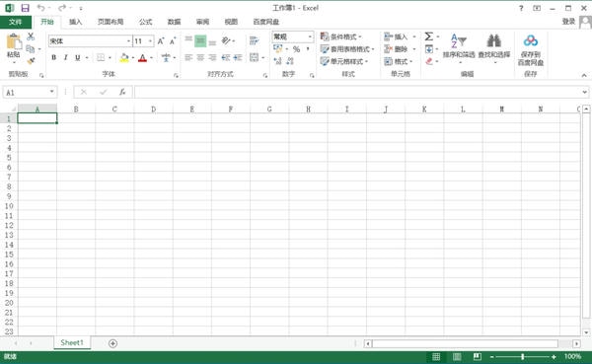Select the Format Painter brush

tap(31, 60)
